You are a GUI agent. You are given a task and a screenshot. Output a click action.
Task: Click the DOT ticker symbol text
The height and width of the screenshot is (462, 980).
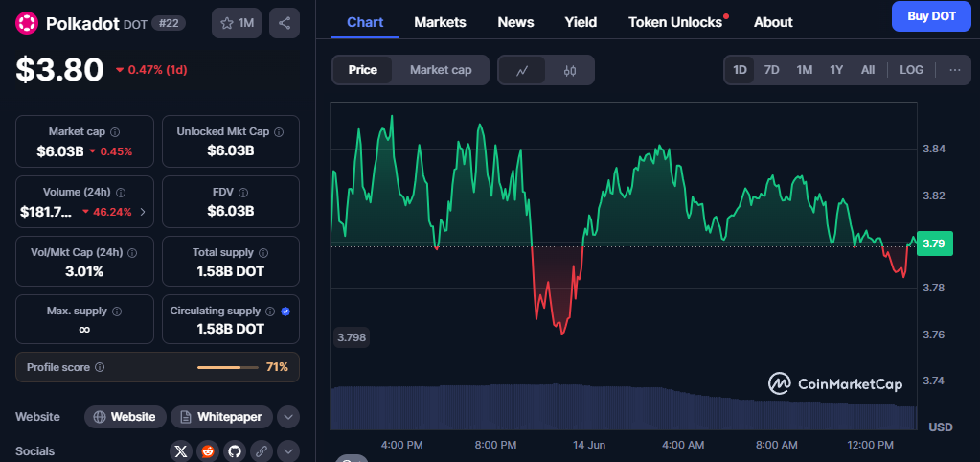[x=135, y=24]
